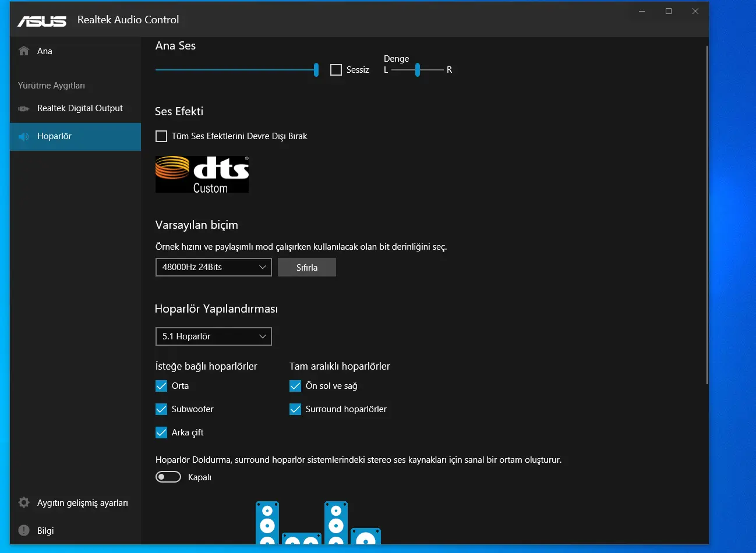Image resolution: width=756 pixels, height=553 pixels.
Task: Click the Hoparlör speaker icon
Action: coord(24,137)
